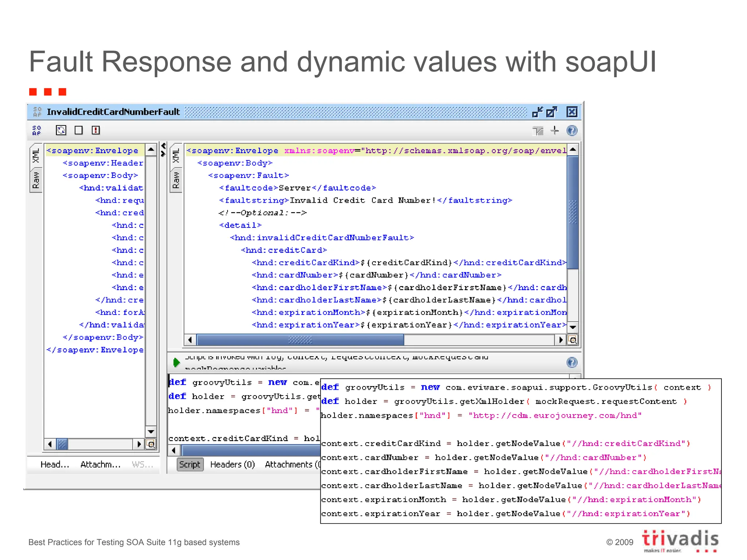Click the request pane scroll-left arrow
This screenshot has width=747, height=560.
[x=50, y=444]
